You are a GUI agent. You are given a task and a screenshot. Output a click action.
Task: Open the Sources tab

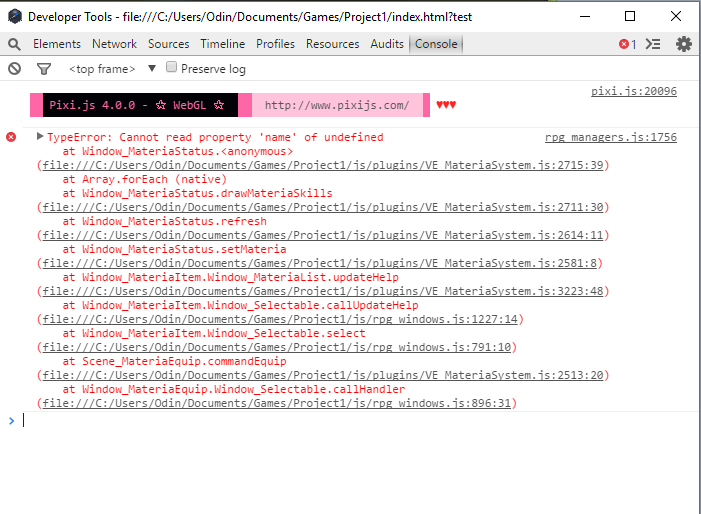(x=169, y=44)
